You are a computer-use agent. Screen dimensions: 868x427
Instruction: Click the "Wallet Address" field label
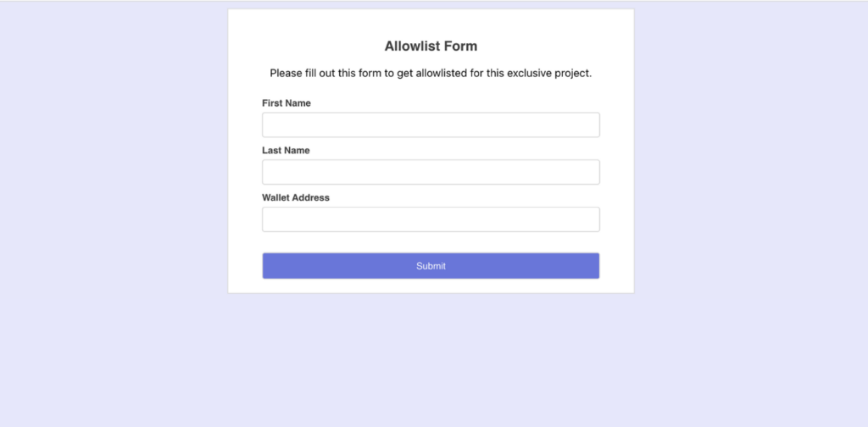pos(296,197)
